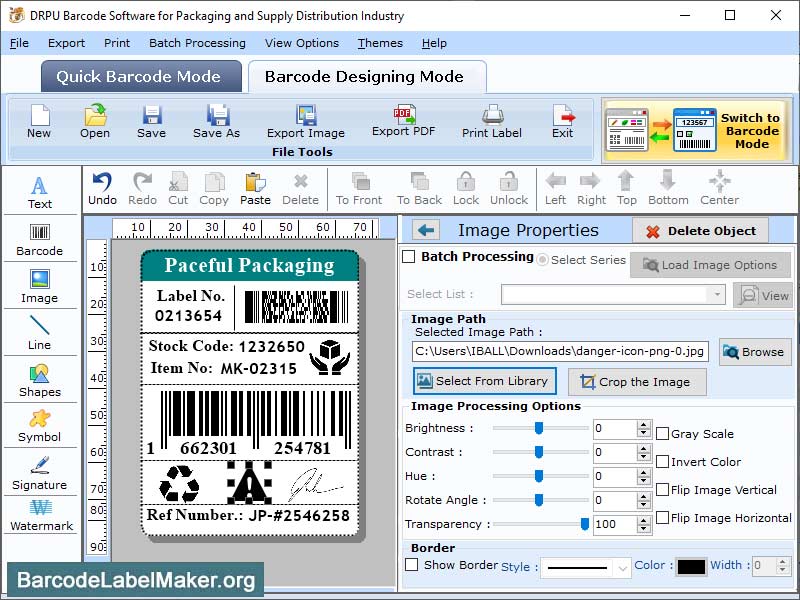Expand the Select List dropdown
The width and height of the screenshot is (800, 600).
716,295
